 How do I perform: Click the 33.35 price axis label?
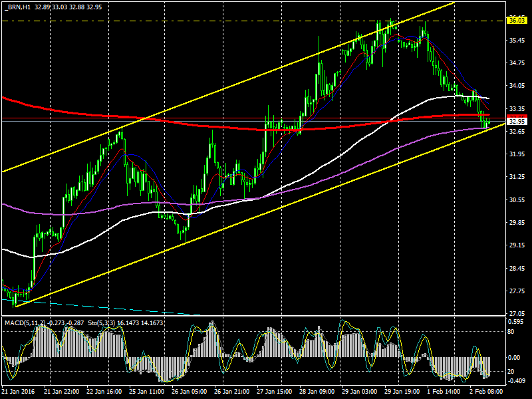point(517,108)
